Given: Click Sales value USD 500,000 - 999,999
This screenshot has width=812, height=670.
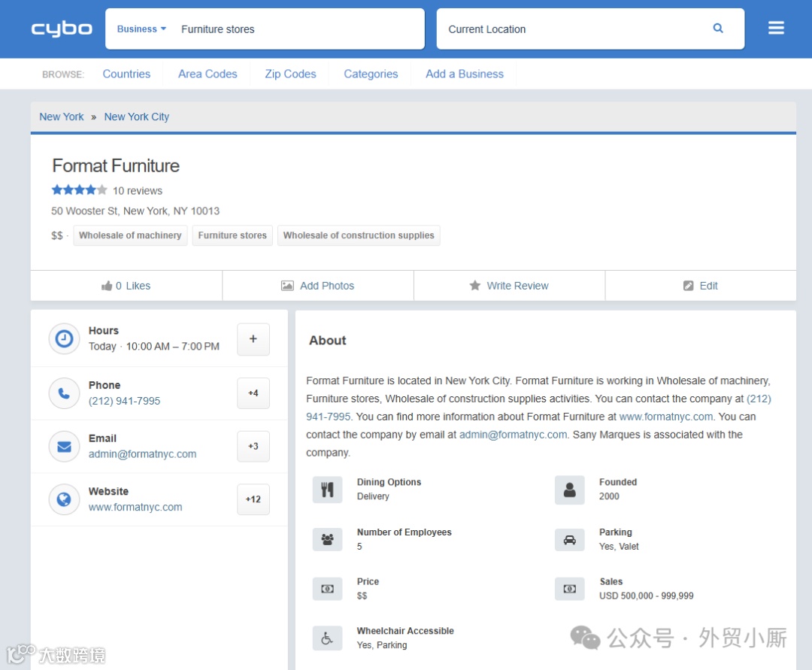Looking at the screenshot, I should pos(647,596).
